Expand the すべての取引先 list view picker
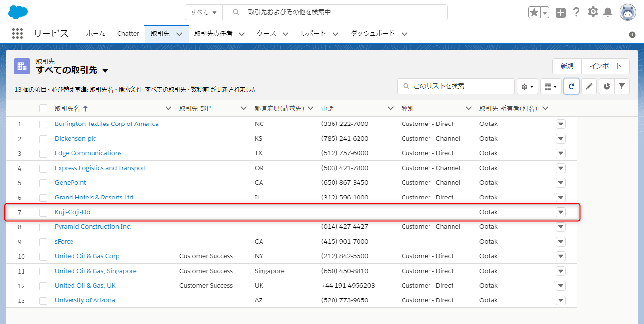Viewport: 644px width, 324px height. 105,71
